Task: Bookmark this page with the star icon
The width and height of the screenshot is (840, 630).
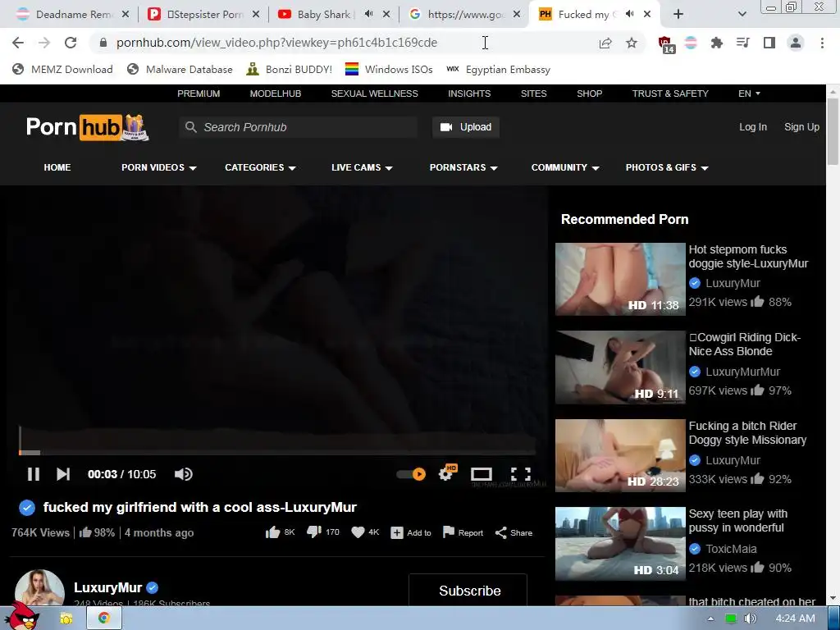Action: pos(632,43)
